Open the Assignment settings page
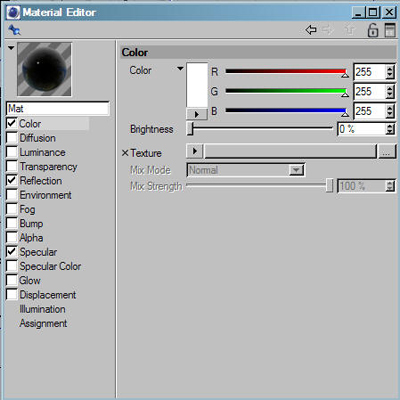This screenshot has height=400, width=400. (43, 323)
